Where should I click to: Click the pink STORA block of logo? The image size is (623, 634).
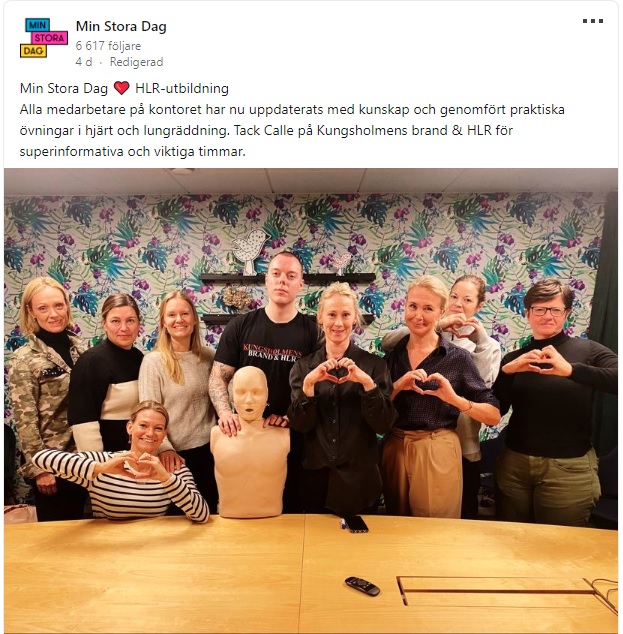[x=49, y=38]
